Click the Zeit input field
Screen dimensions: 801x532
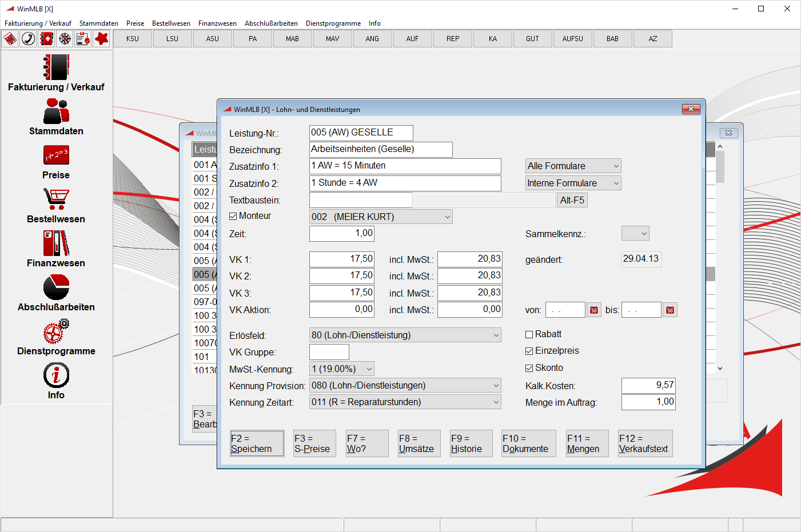tap(342, 234)
